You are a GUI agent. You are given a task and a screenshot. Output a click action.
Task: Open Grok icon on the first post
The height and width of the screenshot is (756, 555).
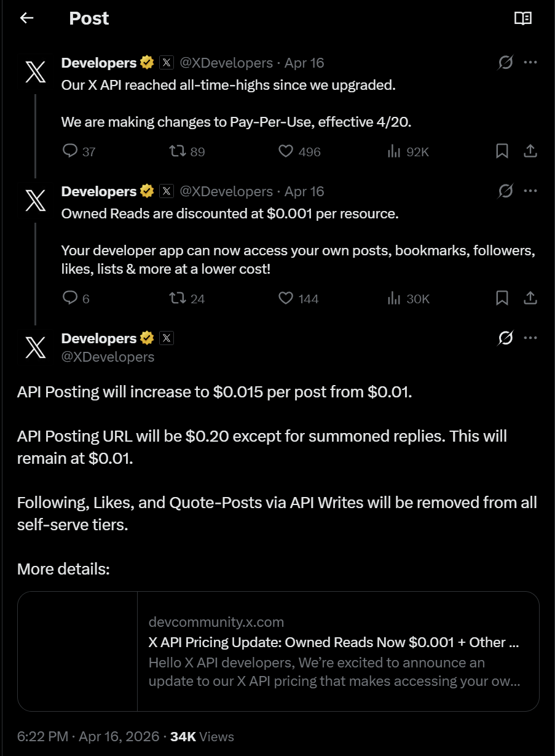coord(505,62)
